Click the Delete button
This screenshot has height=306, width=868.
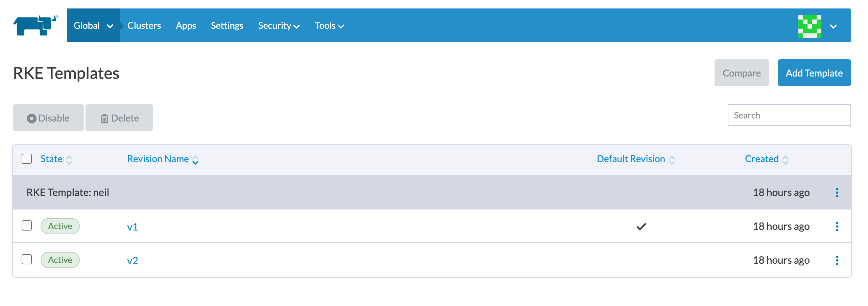119,118
